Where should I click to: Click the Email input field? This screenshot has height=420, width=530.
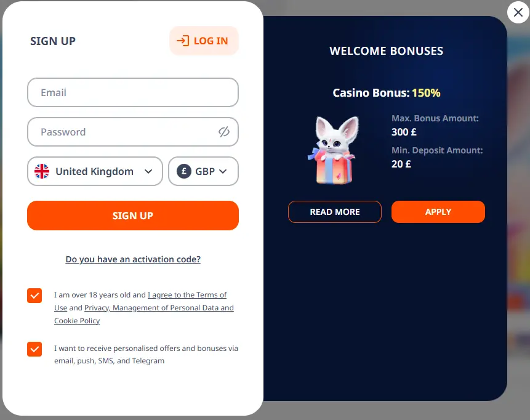pyautogui.click(x=132, y=92)
